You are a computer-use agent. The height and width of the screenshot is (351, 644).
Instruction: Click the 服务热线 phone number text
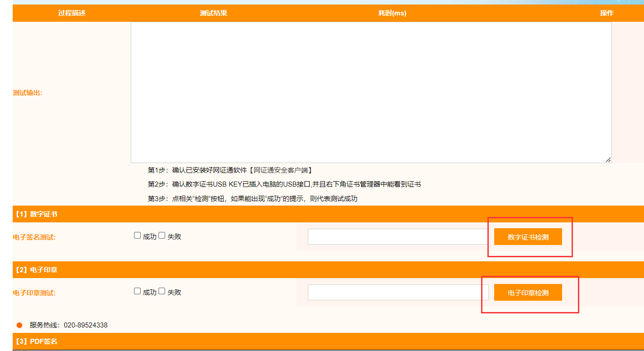tap(86, 325)
